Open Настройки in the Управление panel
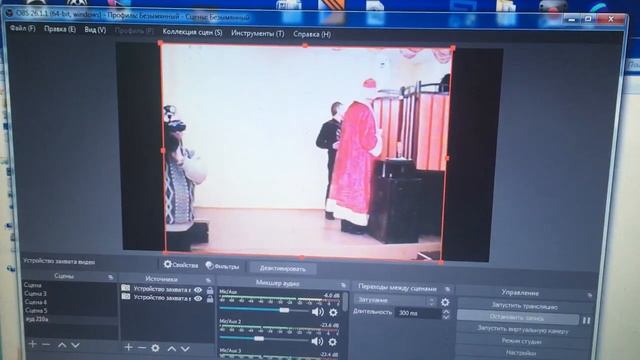 click(x=521, y=352)
